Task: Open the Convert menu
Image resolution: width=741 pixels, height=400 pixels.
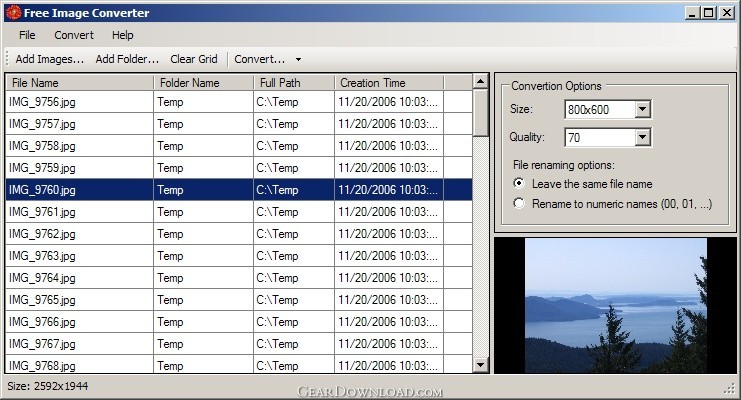Action: click(x=74, y=35)
